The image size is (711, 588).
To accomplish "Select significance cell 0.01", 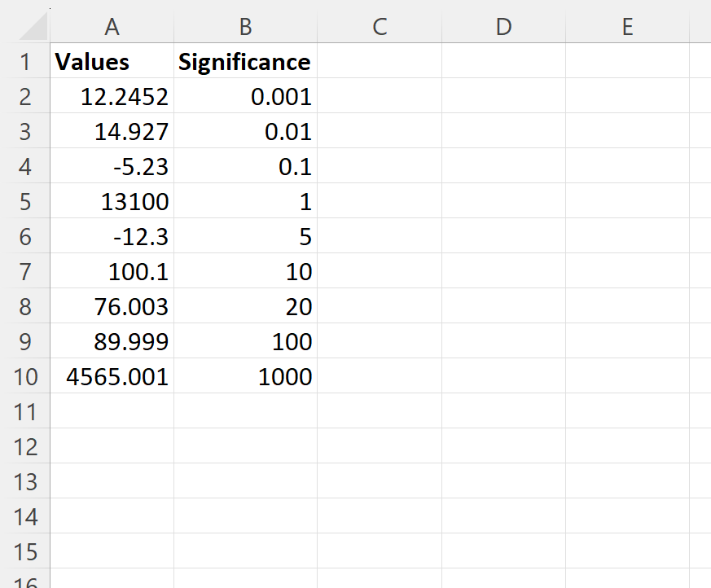I will point(245,130).
